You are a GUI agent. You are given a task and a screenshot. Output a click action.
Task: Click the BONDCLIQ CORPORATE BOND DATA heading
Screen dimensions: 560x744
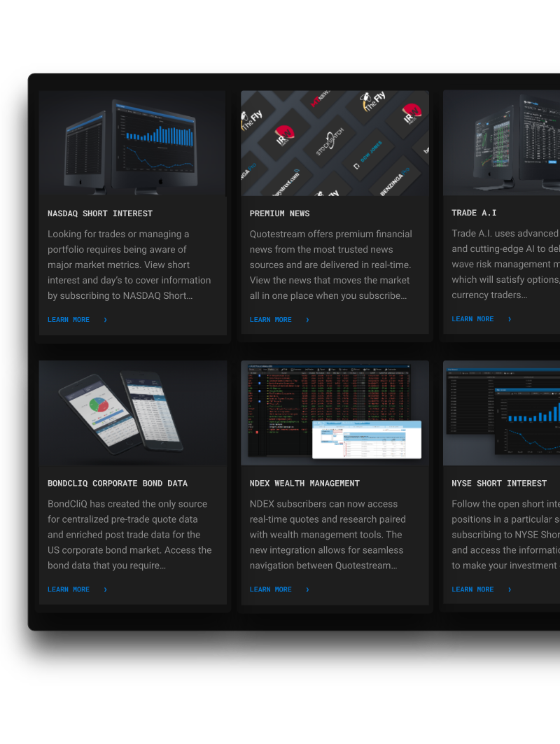pyautogui.click(x=118, y=484)
